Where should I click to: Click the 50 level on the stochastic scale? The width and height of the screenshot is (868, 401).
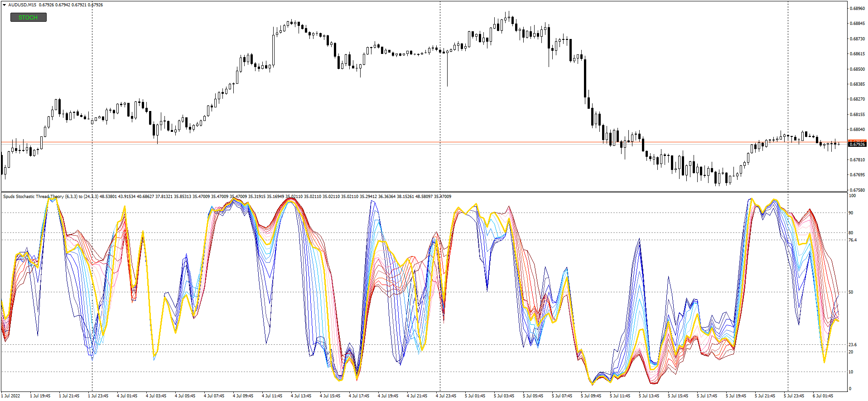tap(851, 292)
